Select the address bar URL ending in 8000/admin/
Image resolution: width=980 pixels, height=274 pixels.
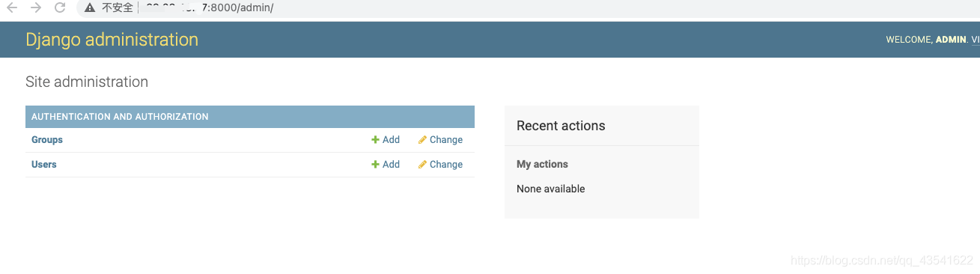coord(210,8)
